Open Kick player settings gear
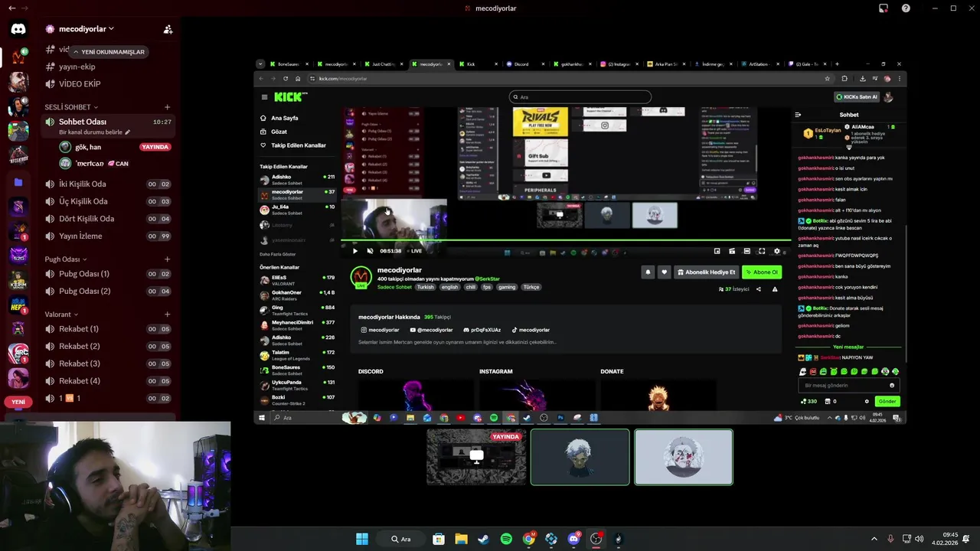 777,251
